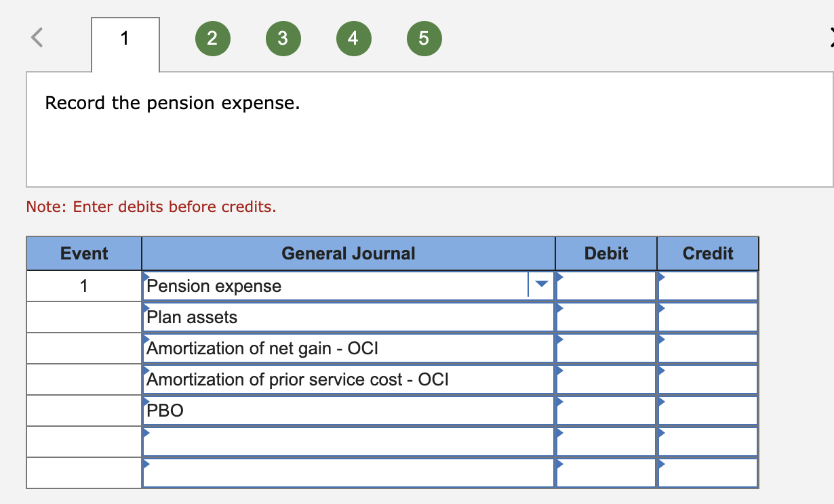834x504 pixels.
Task: Click the previous entry arrow
Action: pos(37,39)
